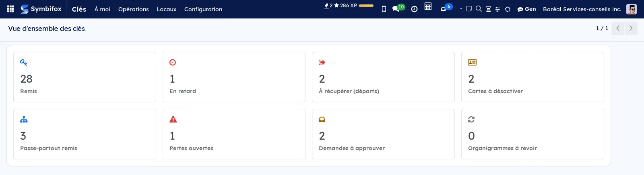Click the inbox icon on Demandes à approuver
Screen dimensions: 644x175
(x=322, y=119)
